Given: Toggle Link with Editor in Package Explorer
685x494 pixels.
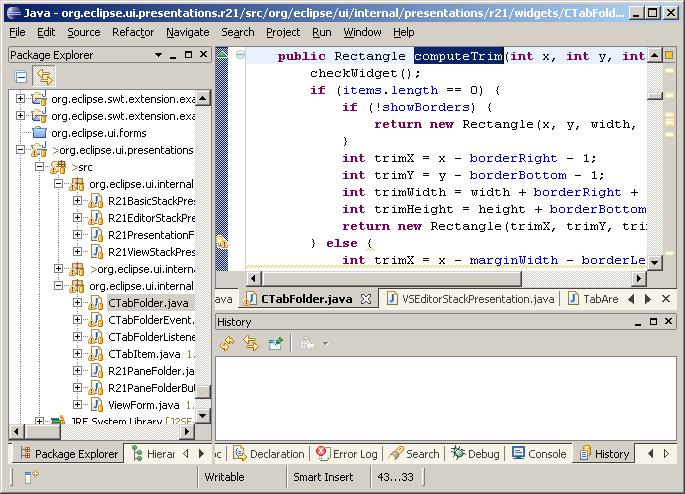Looking at the screenshot, I should point(44,77).
